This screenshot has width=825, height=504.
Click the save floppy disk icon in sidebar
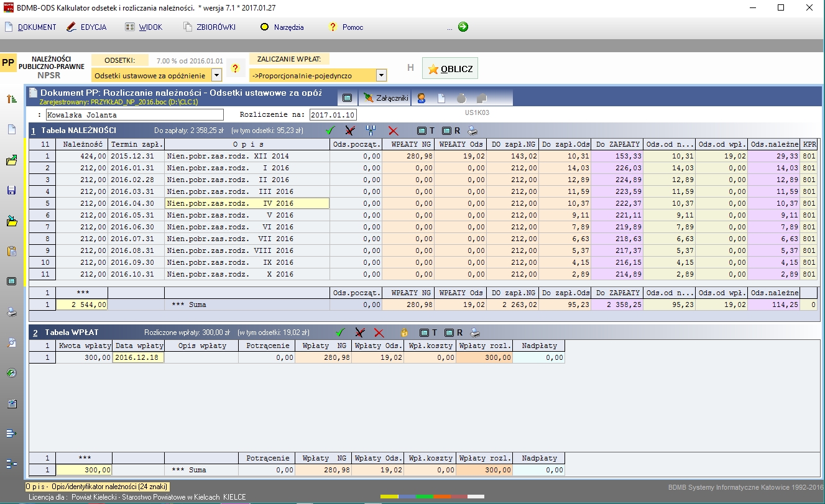click(11, 190)
